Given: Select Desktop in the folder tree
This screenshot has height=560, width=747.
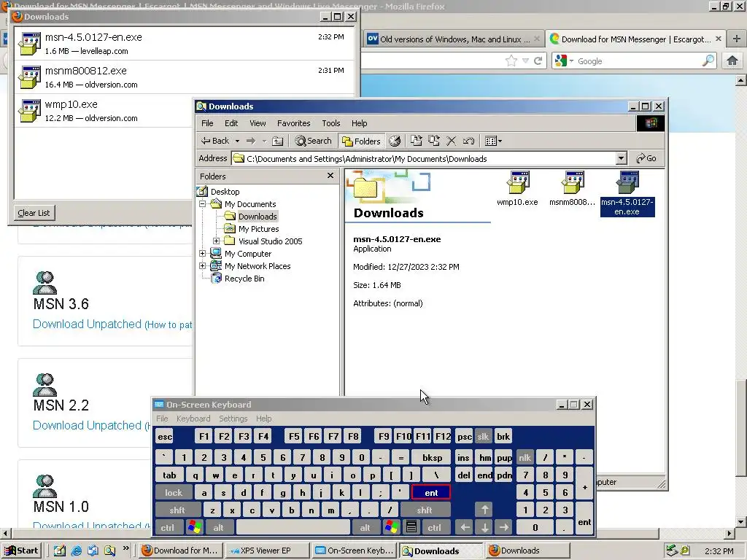Looking at the screenshot, I should click(x=225, y=192).
